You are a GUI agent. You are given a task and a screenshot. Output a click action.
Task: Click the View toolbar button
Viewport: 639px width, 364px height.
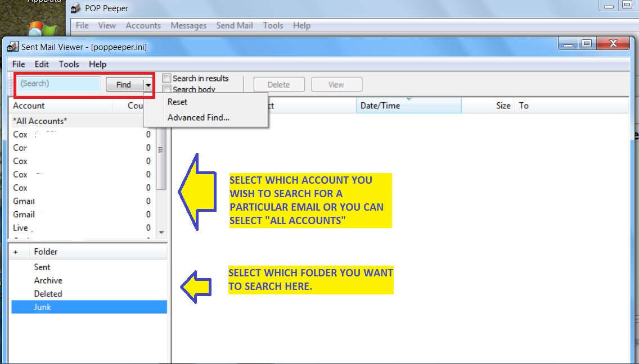[x=336, y=85]
